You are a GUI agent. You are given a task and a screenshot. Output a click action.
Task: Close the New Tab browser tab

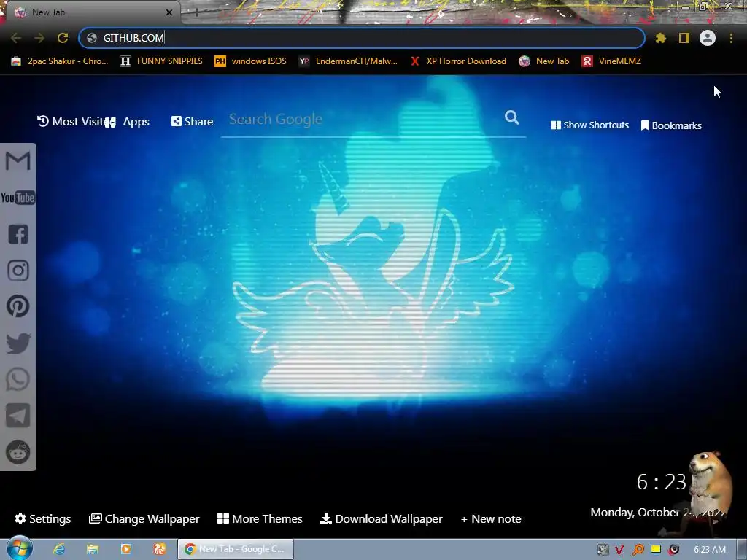169,12
